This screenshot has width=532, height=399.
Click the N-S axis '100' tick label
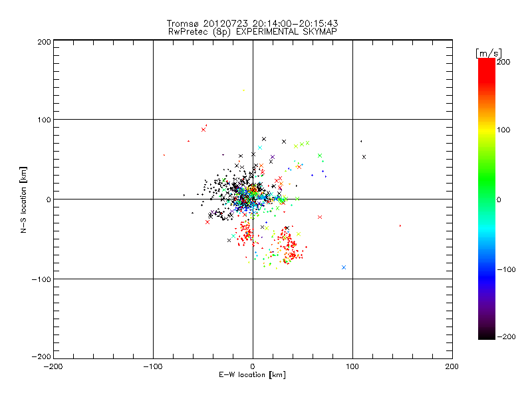pos(44,120)
